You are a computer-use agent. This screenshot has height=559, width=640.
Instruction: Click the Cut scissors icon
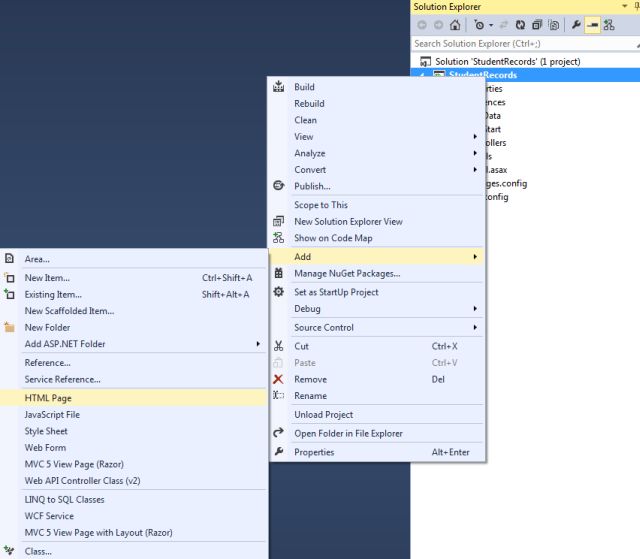(x=278, y=346)
